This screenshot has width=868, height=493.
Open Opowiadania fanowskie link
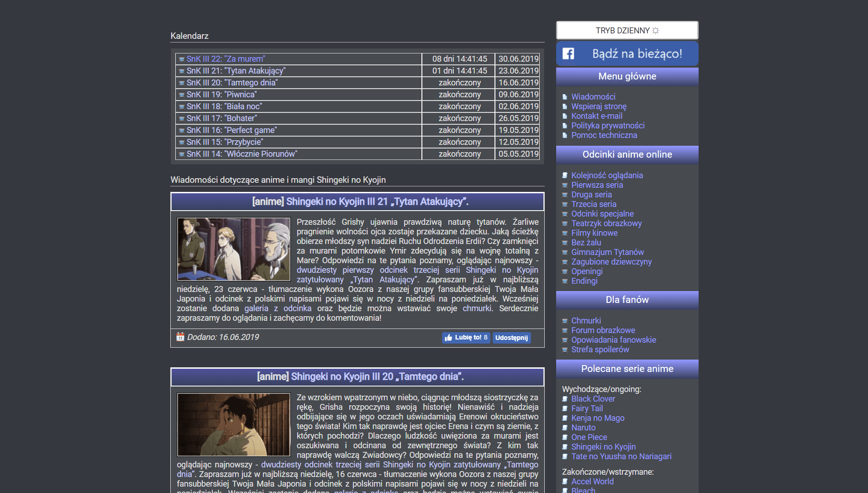(x=613, y=340)
